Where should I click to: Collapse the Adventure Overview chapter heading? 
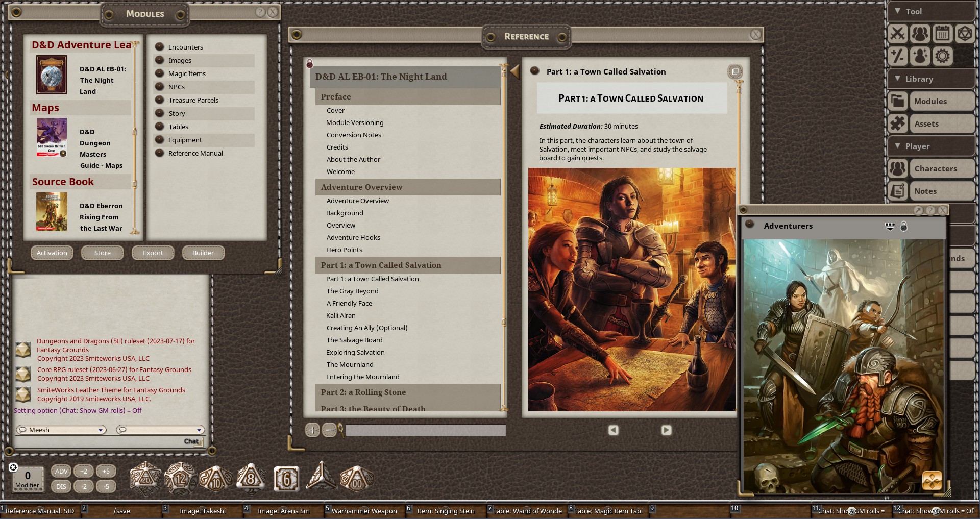(408, 187)
